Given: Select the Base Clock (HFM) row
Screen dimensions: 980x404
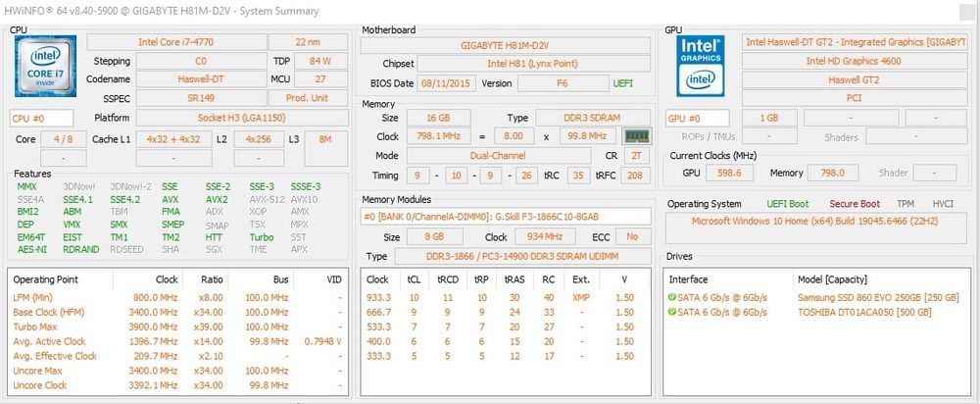Looking at the screenshot, I should tap(177, 312).
